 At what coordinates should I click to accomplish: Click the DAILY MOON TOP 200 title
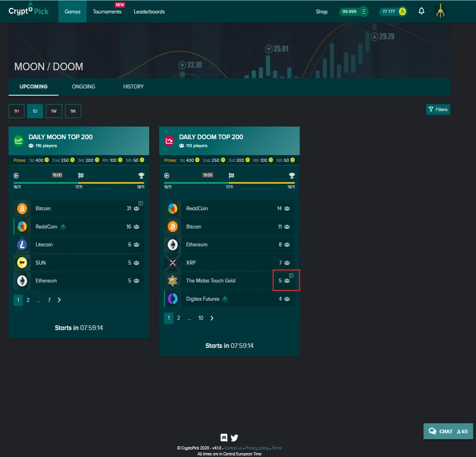coord(61,137)
